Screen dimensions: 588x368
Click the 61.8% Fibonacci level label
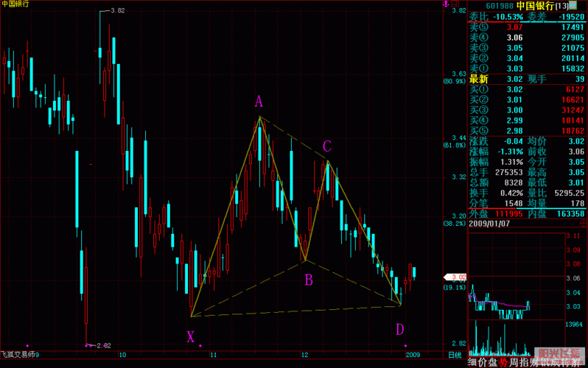coord(454,145)
